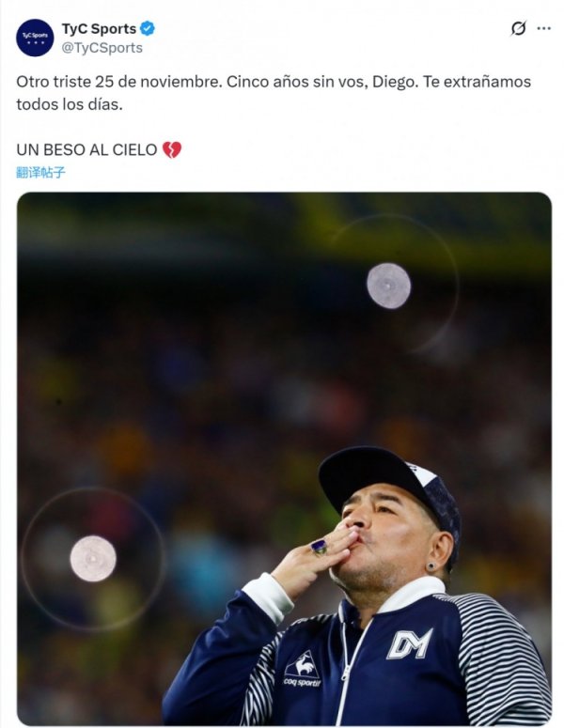Screen dimensions: 564x728
Task: Open the @TyCSports handle link
Action: click(102, 47)
